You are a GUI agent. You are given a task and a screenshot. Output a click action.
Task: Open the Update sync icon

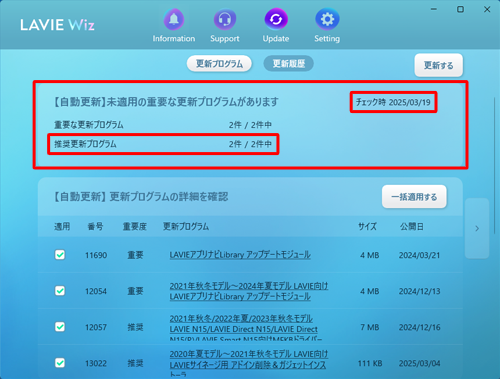click(276, 20)
